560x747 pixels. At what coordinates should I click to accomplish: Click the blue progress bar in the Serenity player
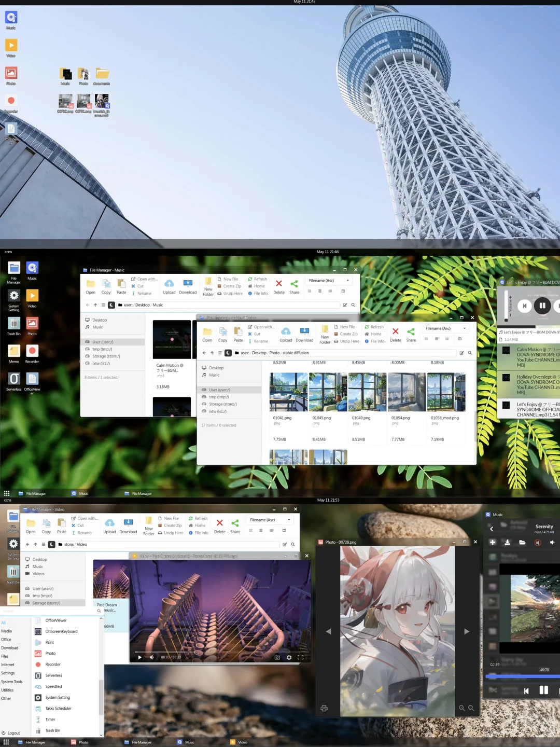tap(523, 676)
